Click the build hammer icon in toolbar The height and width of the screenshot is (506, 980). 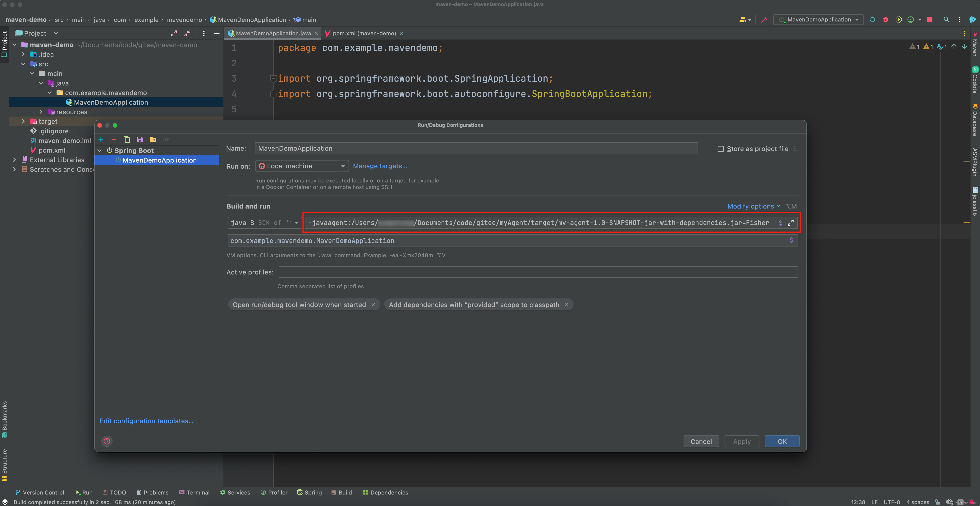764,19
